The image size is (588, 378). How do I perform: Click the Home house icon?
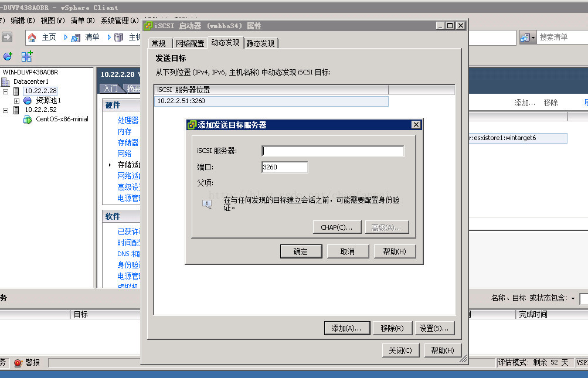point(32,37)
